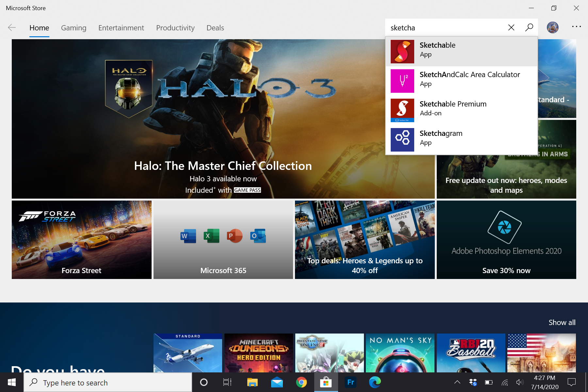The height and width of the screenshot is (392, 588).
Task: Open Adobe Fresco from the taskbar
Action: [351, 382]
